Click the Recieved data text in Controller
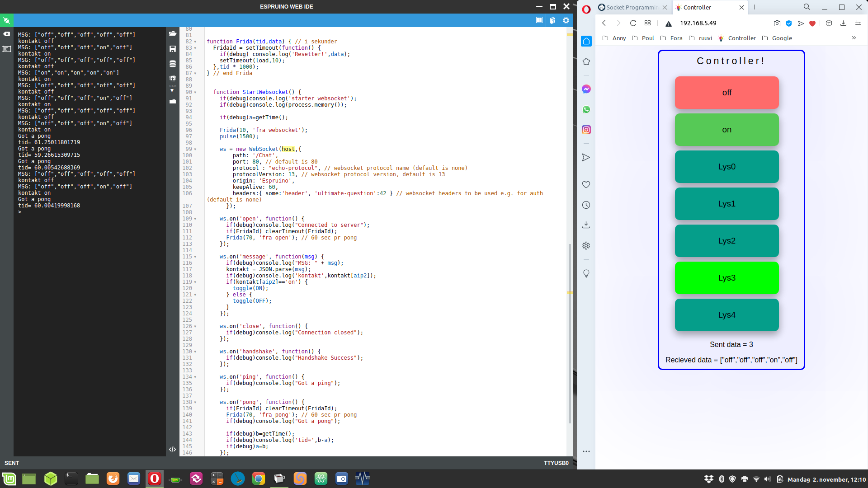 [x=731, y=360]
